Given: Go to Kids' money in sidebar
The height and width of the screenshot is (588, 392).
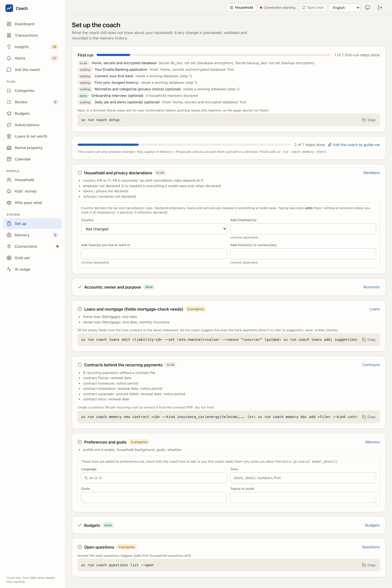Looking at the screenshot, I should (33, 191).
